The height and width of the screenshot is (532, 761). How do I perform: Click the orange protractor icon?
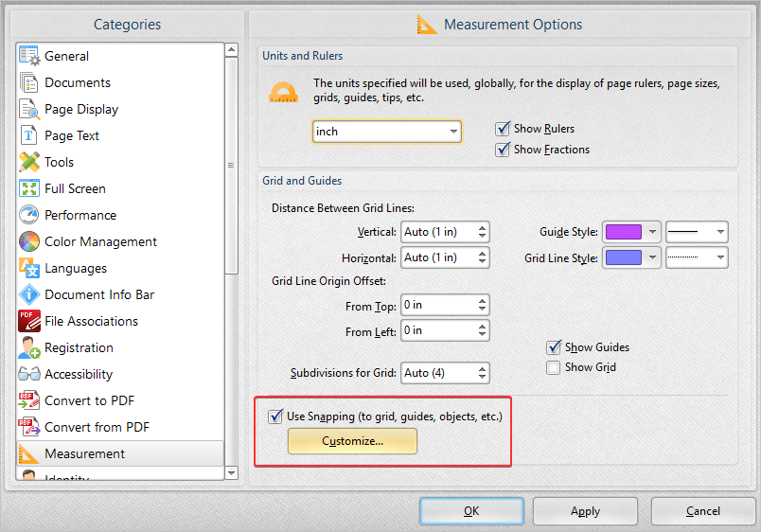click(x=283, y=92)
